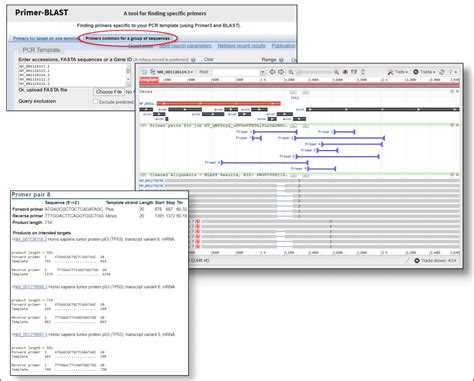Click the Tracks shown 4/14 status button
This screenshot has height=381, width=474.
click(435, 261)
